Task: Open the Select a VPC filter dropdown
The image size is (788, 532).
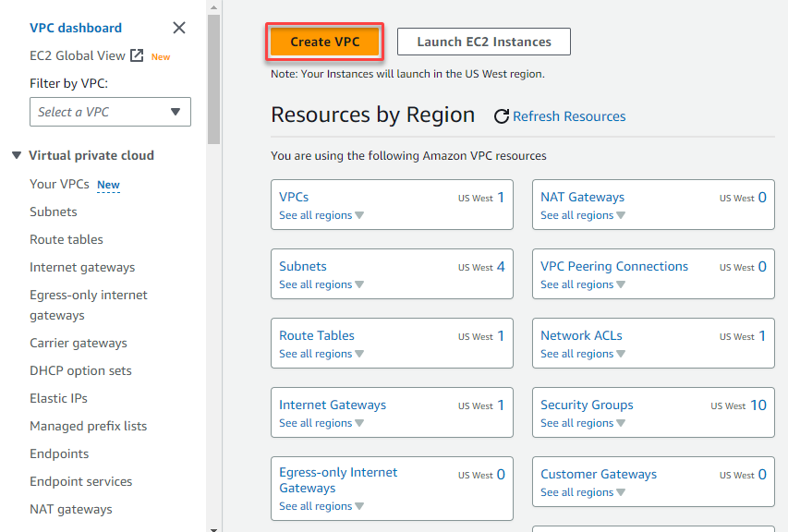Action: [110, 112]
